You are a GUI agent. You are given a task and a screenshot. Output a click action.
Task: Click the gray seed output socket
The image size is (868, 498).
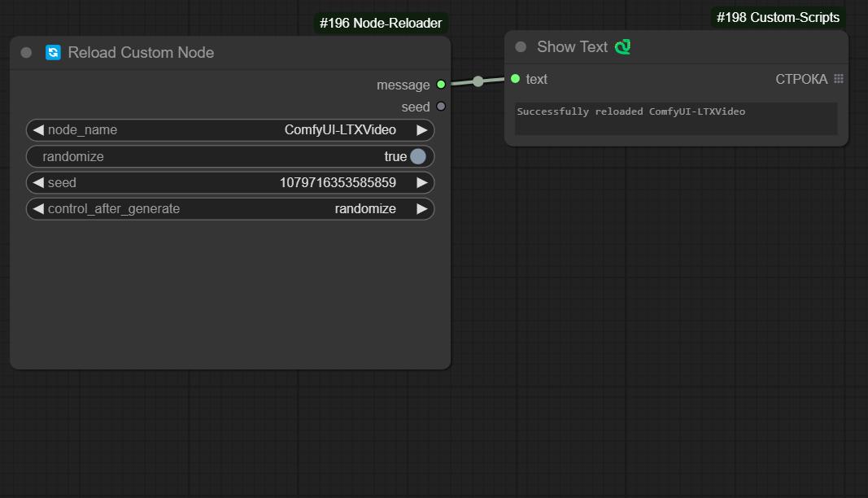440,106
